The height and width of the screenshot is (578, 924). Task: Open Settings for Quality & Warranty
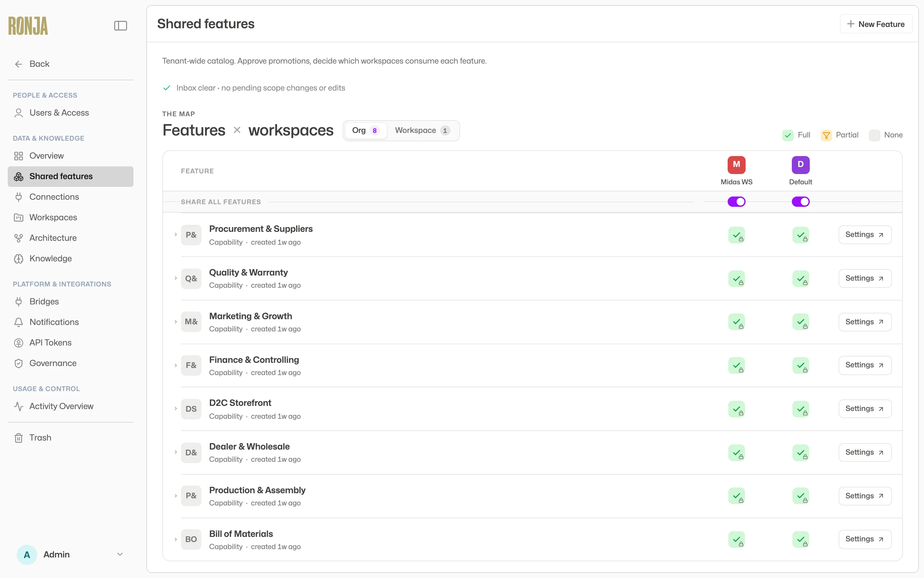(865, 278)
